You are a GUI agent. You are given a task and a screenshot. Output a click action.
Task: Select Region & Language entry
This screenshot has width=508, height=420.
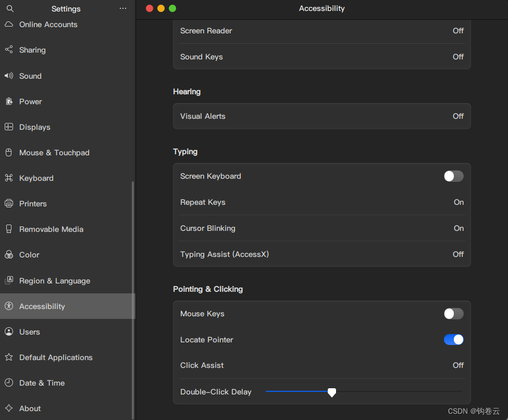(68, 281)
